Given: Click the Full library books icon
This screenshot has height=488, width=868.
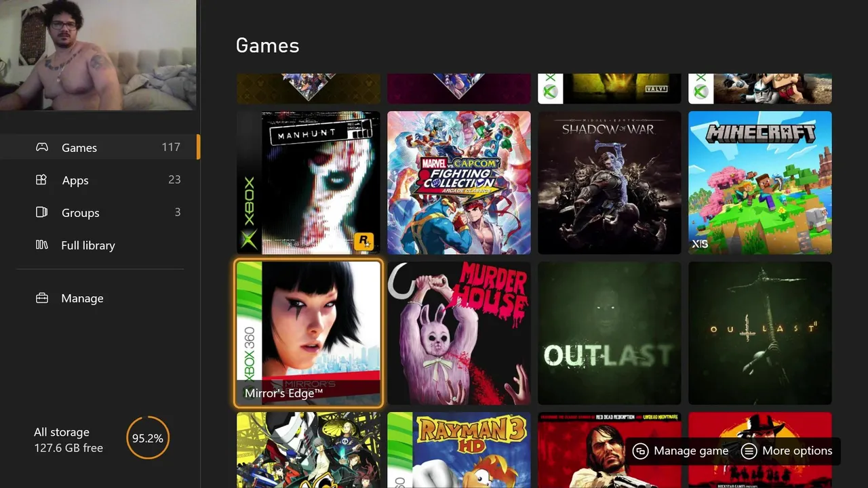Looking at the screenshot, I should tap(42, 245).
